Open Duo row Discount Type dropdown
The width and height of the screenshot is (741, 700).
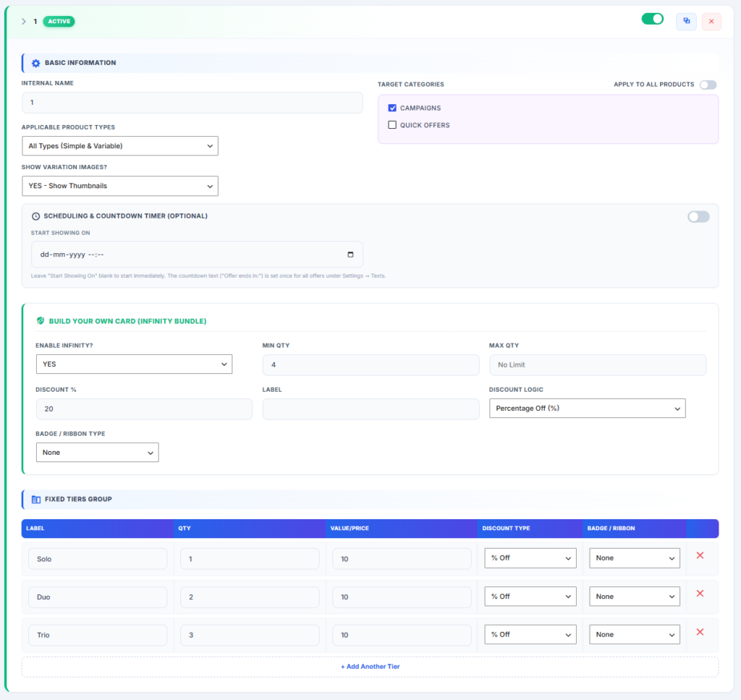click(x=530, y=597)
